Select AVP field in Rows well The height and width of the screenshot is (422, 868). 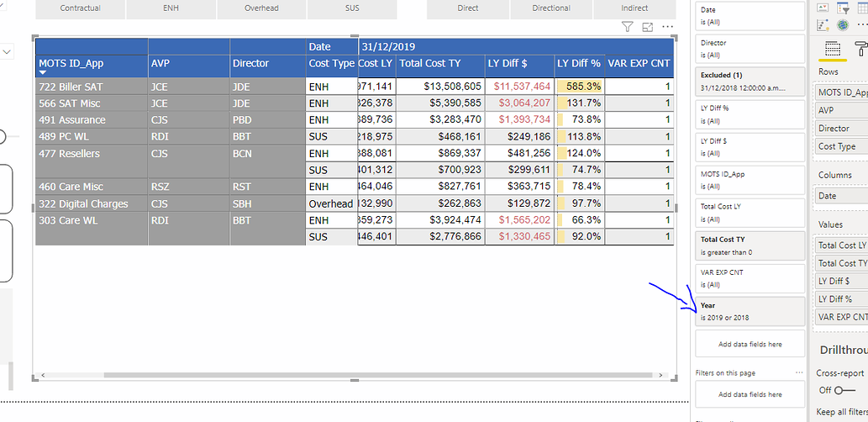841,110
